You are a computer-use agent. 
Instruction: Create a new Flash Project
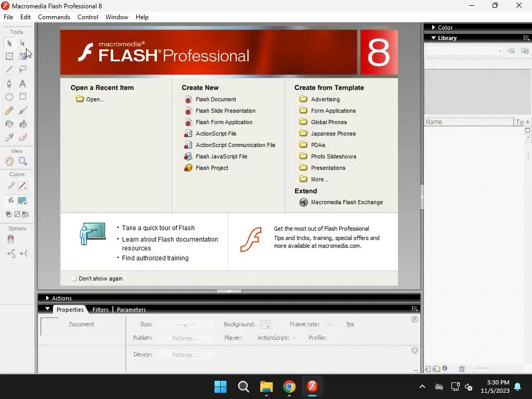point(206,168)
